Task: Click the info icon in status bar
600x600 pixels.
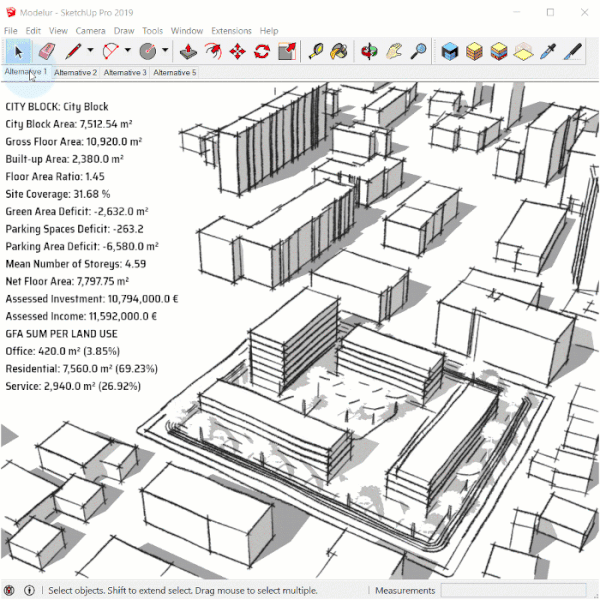Action: (29, 590)
